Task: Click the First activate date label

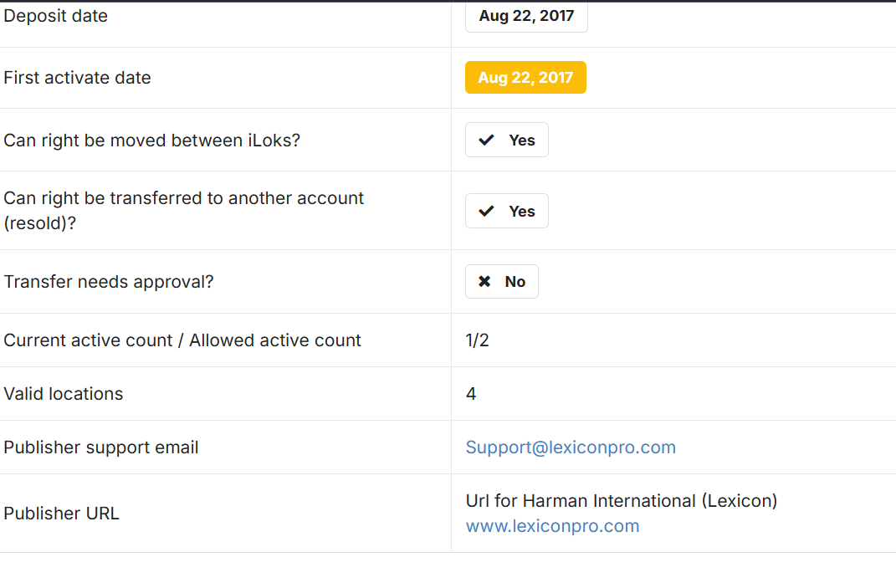Action: click(77, 78)
